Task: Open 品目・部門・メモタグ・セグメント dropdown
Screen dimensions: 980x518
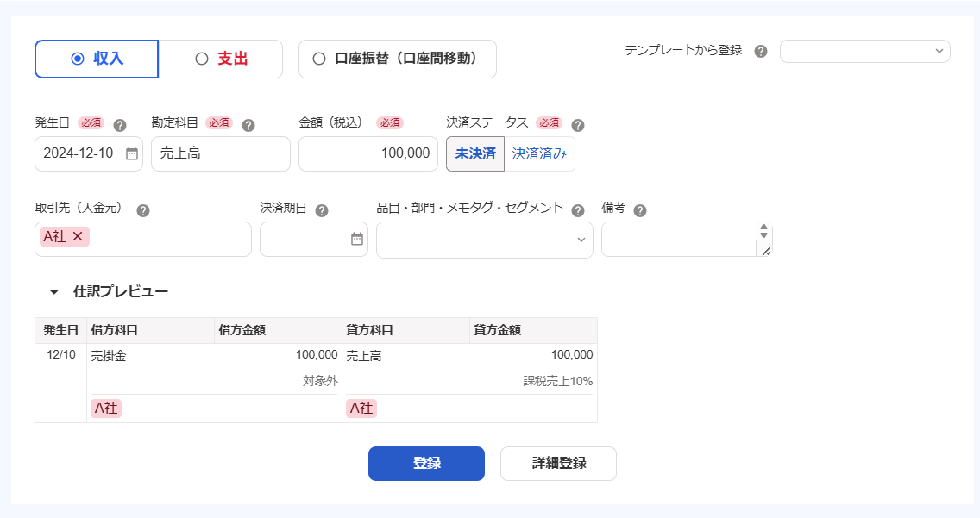Action: (x=484, y=240)
